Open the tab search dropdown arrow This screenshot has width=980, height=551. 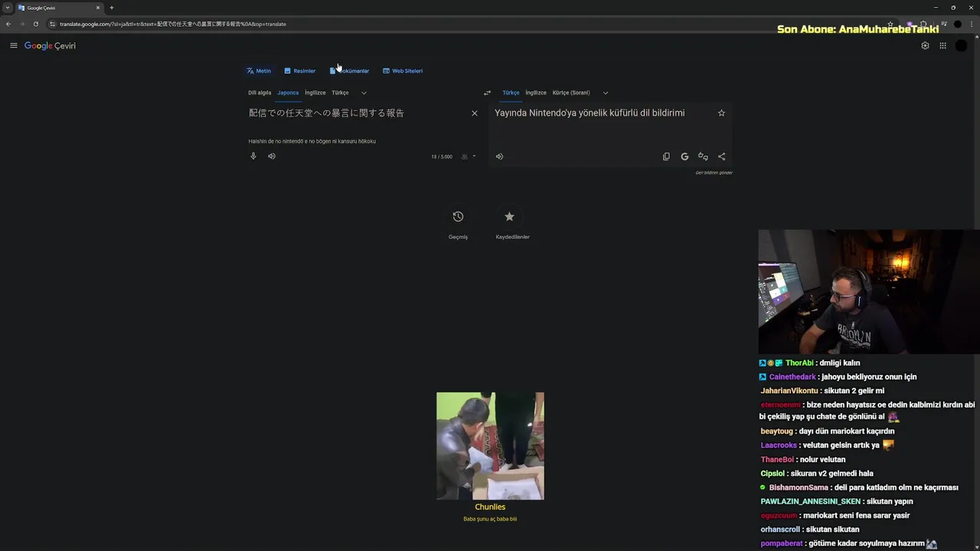(7, 8)
